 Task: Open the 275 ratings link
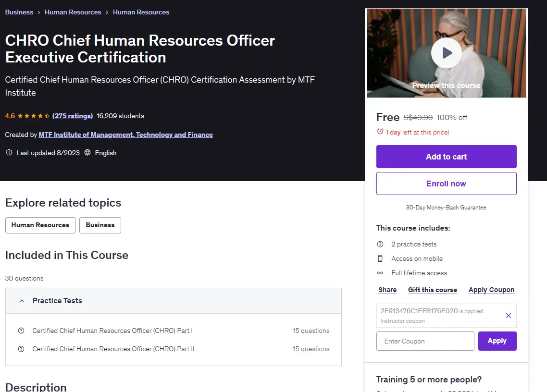click(73, 116)
